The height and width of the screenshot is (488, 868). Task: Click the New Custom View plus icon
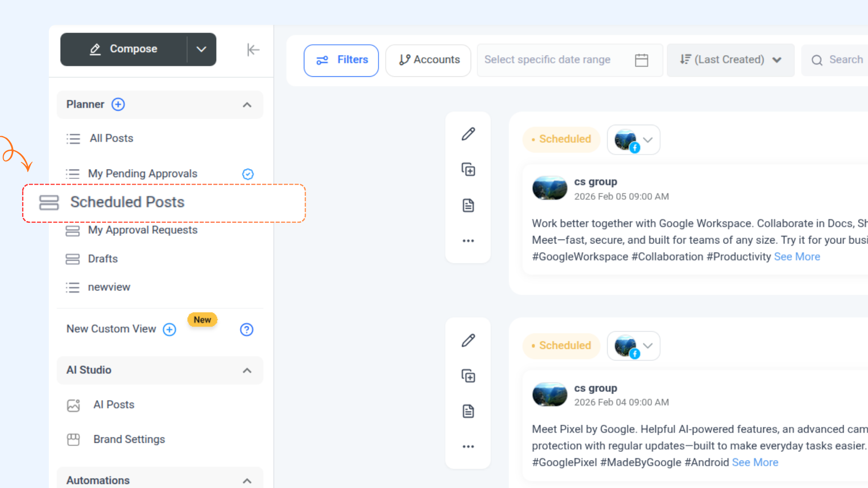tap(170, 329)
